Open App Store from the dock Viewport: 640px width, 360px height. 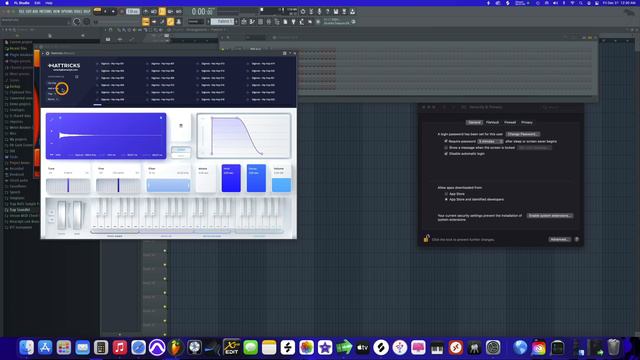(x=45, y=348)
